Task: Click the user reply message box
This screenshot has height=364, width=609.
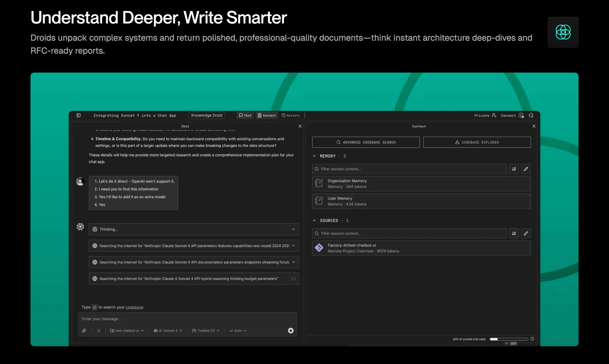Action: tap(134, 193)
